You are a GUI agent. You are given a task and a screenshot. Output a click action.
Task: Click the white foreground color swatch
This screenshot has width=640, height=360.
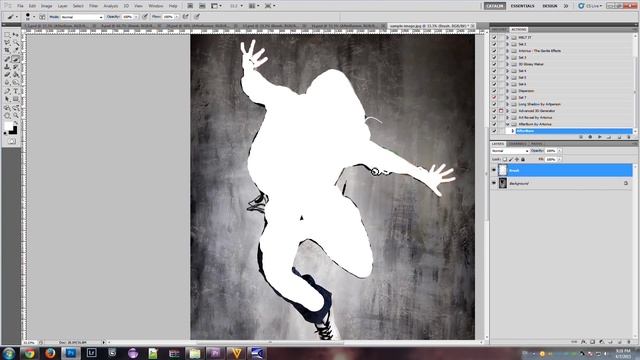tap(8, 127)
